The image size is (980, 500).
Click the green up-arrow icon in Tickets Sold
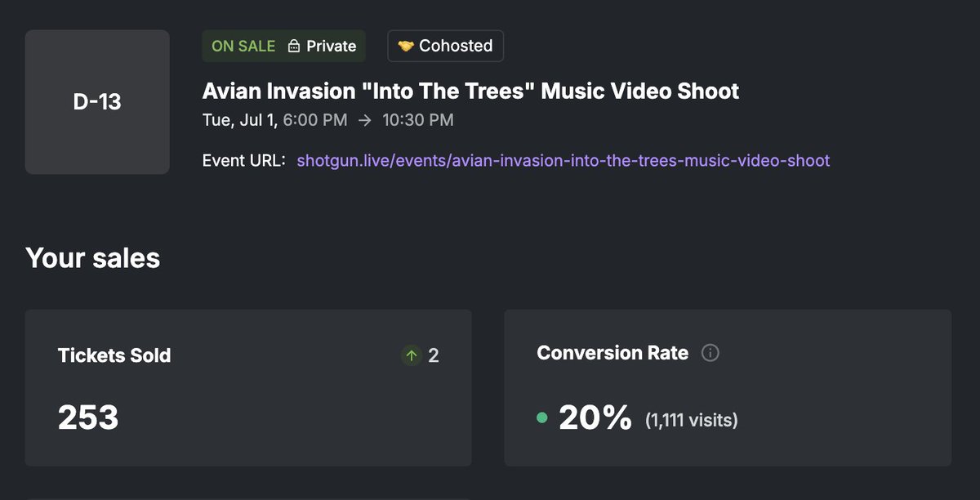(412, 355)
